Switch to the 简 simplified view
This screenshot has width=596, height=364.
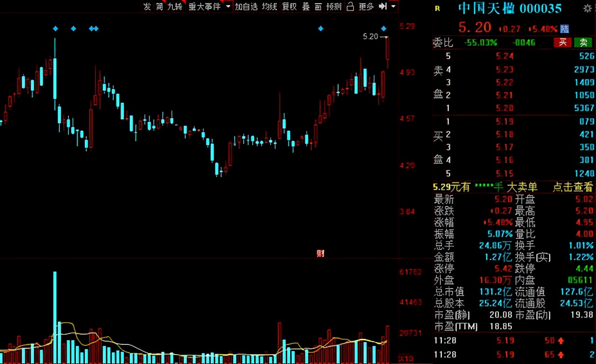click(160, 7)
